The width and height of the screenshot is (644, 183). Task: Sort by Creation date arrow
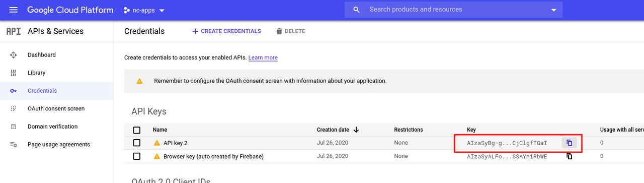[x=356, y=130]
